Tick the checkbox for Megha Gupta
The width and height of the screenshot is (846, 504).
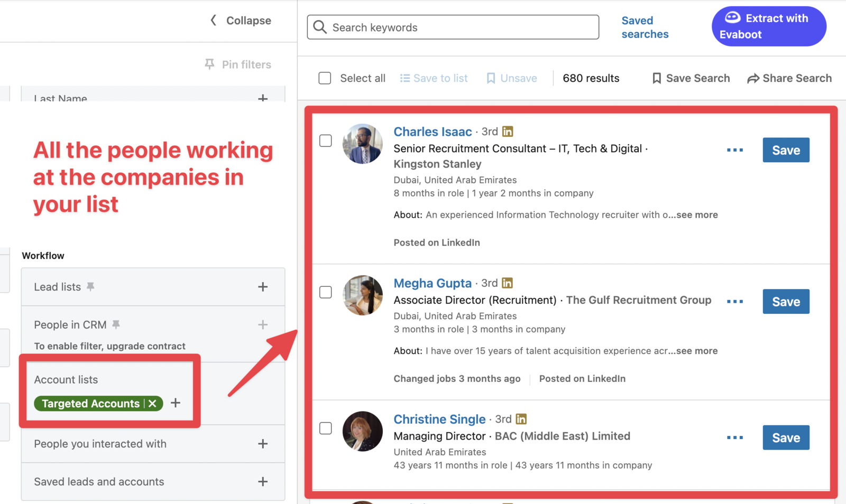(x=326, y=292)
